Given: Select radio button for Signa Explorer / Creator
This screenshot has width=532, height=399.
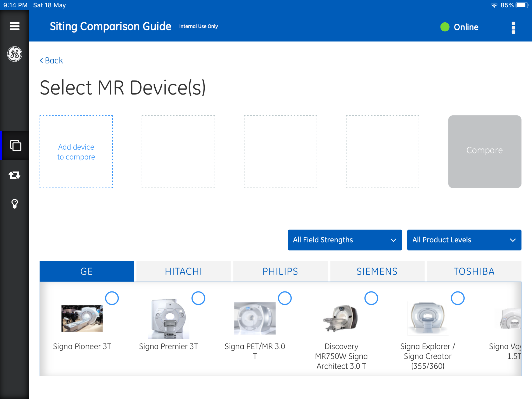Looking at the screenshot, I should click(x=458, y=298).
